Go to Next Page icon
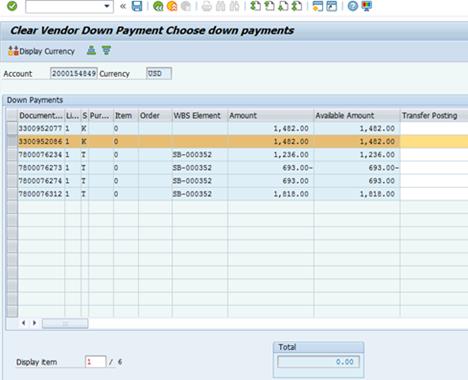This screenshot has width=468, height=380. point(283,6)
